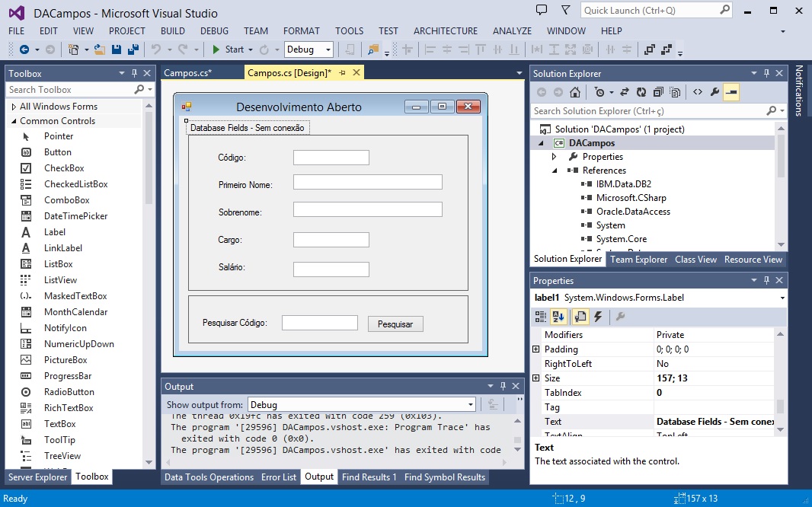Click the Home icon in Solution Explorer
812x507 pixels.
point(575,92)
